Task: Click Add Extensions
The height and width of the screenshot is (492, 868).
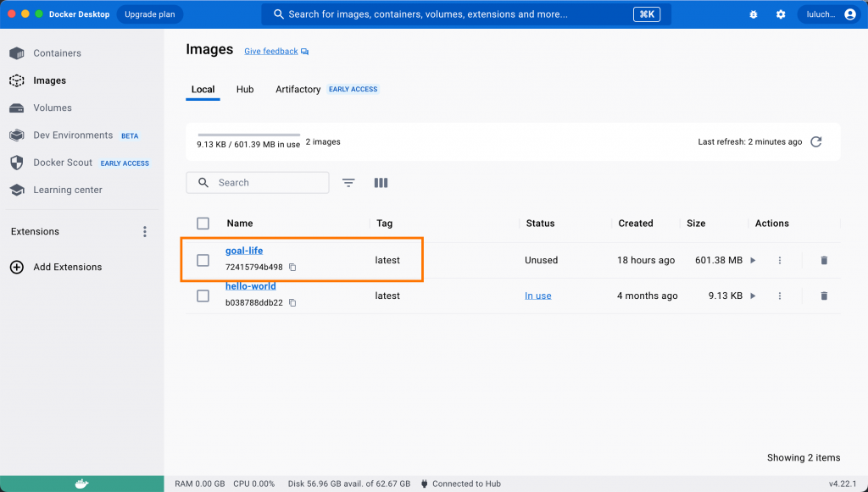Action: point(68,267)
